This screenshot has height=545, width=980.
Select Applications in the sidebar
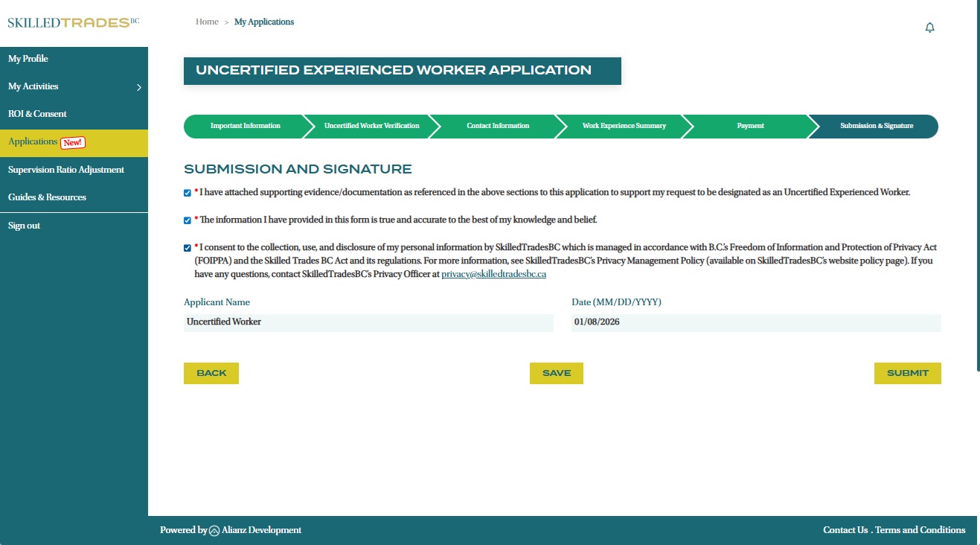point(33,142)
